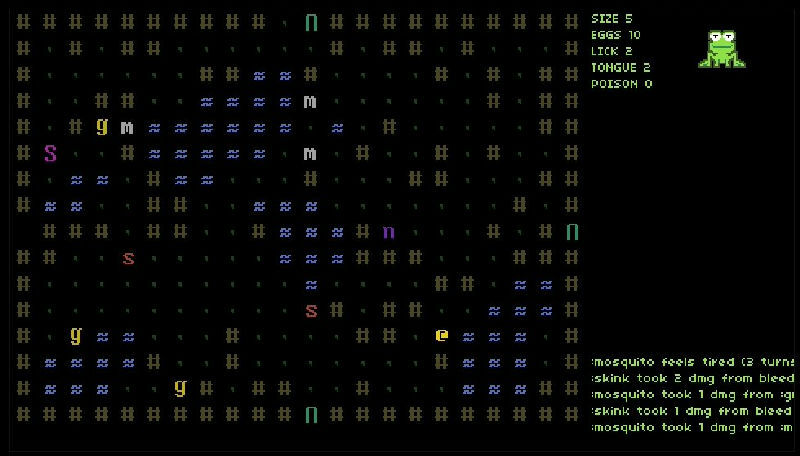Click the green frog portrait

pos(722,49)
